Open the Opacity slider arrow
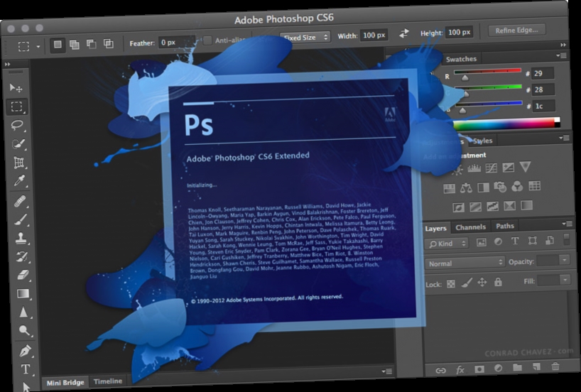The image size is (581, 392). click(565, 260)
